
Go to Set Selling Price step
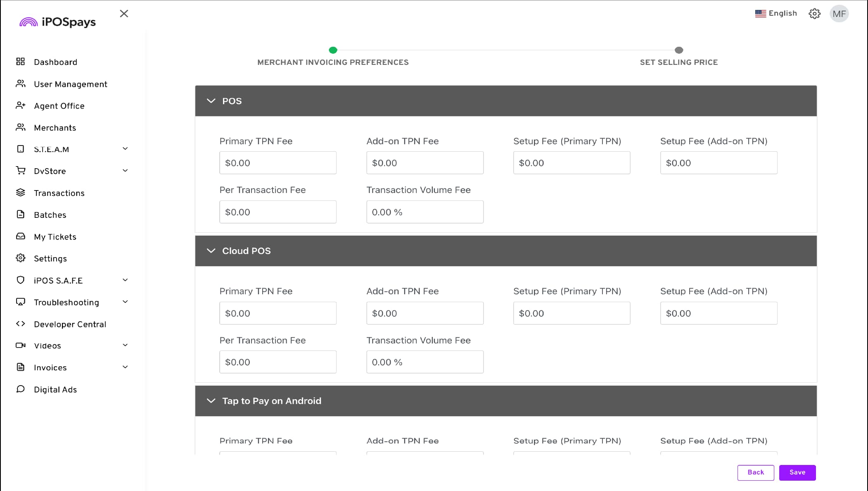pyautogui.click(x=678, y=50)
